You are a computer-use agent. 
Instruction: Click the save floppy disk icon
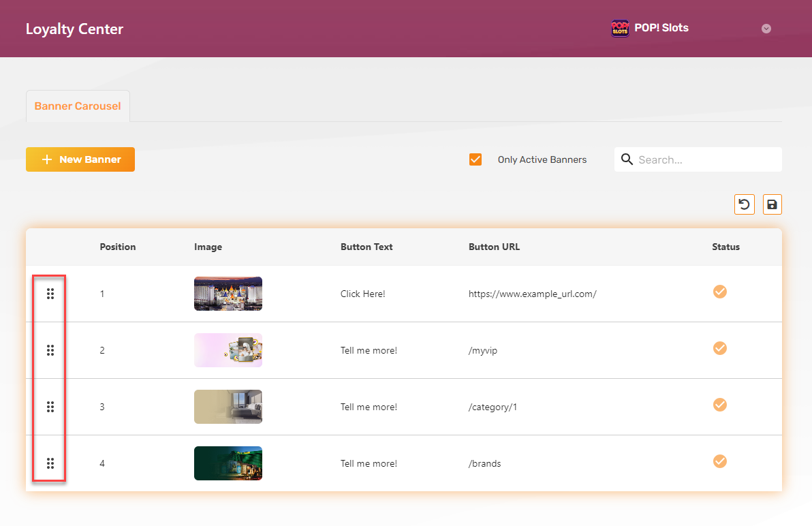[x=772, y=204]
